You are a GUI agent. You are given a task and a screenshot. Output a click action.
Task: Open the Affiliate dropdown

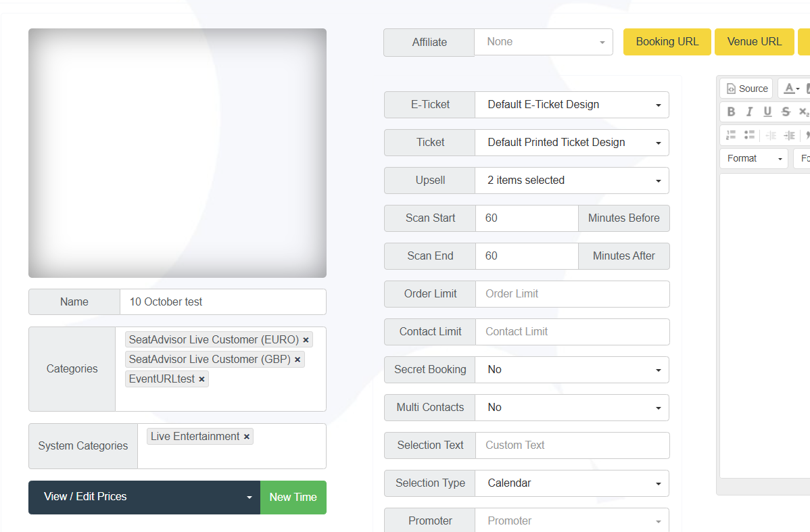point(544,42)
